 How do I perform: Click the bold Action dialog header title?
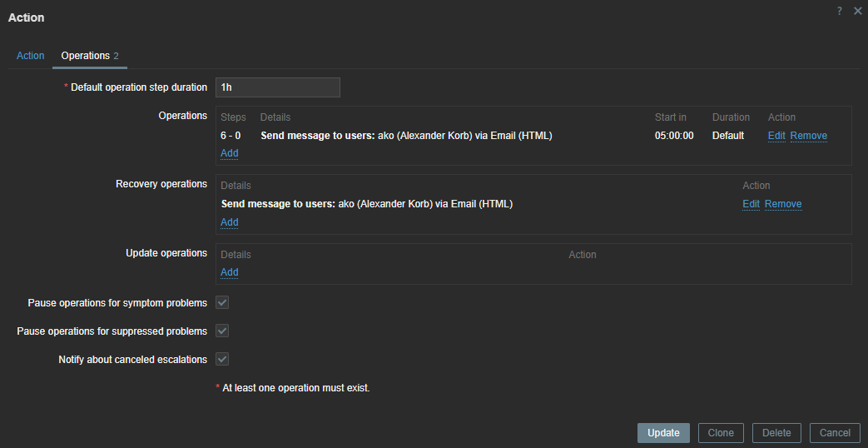click(27, 17)
